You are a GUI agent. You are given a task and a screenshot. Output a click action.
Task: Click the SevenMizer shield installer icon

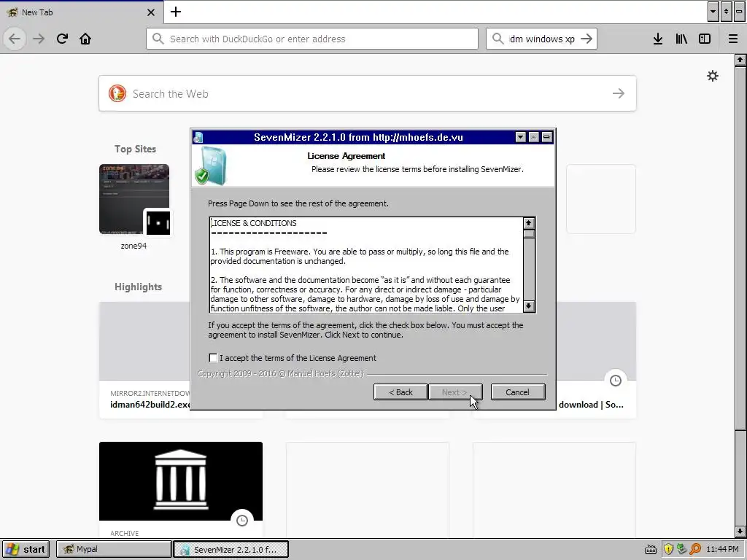(211, 166)
